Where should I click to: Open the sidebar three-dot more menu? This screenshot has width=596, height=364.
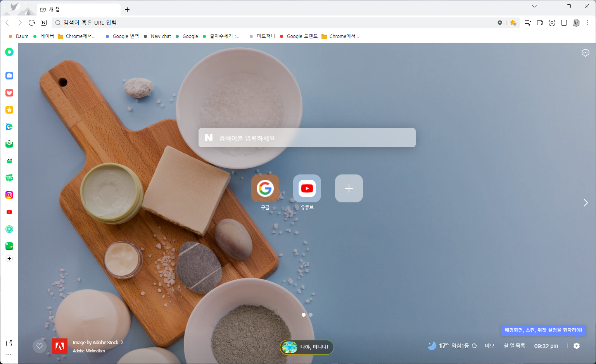pyautogui.click(x=9, y=354)
